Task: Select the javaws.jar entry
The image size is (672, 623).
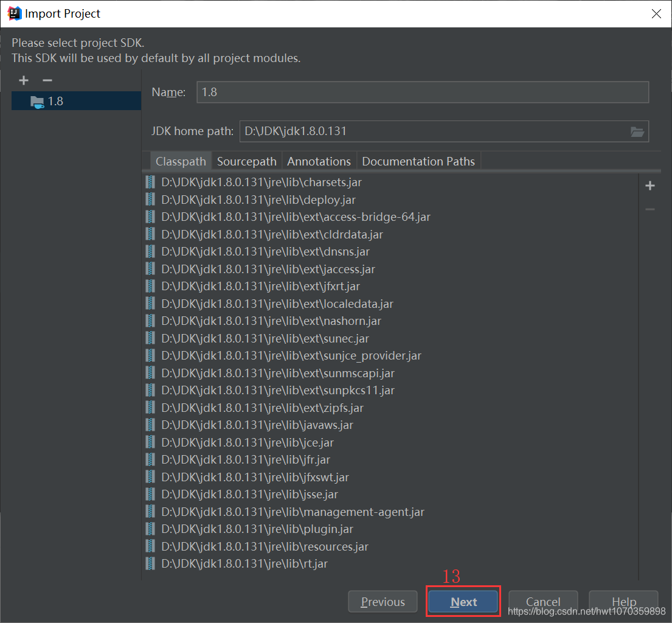Action: coord(390,425)
